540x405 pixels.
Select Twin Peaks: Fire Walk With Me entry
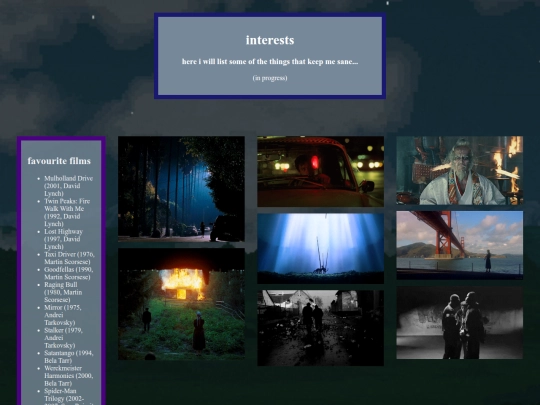tap(68, 212)
